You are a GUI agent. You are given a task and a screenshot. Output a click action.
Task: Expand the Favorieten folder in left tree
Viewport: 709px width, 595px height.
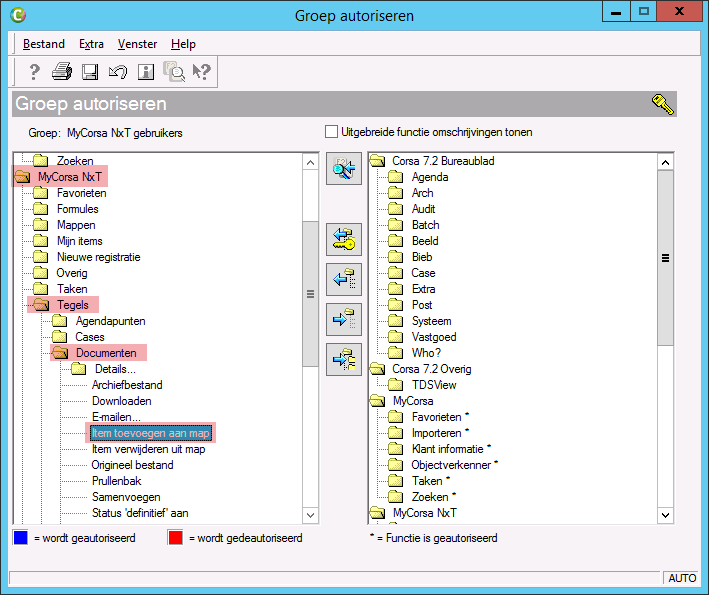tap(41, 193)
